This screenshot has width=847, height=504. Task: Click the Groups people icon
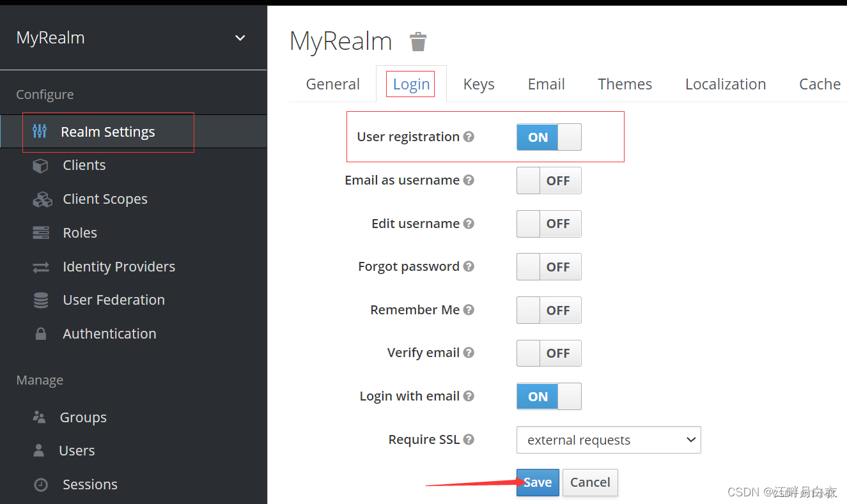tap(39, 417)
